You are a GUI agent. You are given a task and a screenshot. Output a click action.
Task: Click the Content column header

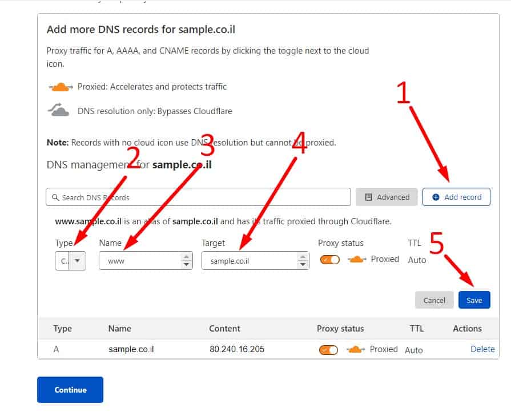[224, 329]
